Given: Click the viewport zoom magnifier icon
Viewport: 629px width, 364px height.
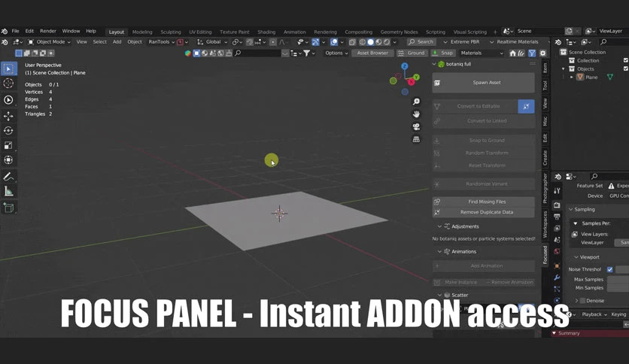Looking at the screenshot, I should [416, 102].
